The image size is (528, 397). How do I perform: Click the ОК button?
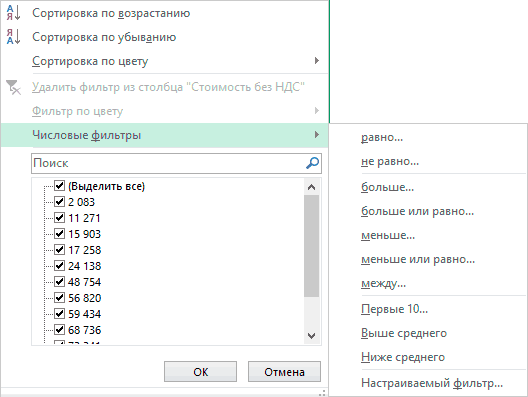tap(200, 372)
